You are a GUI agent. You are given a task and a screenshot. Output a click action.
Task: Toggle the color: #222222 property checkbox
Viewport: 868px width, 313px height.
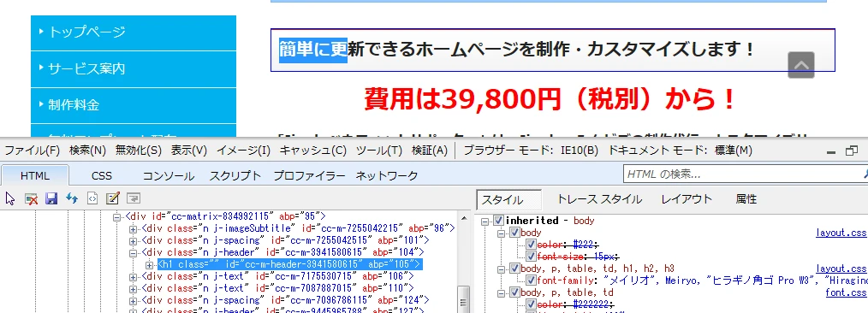pos(531,304)
